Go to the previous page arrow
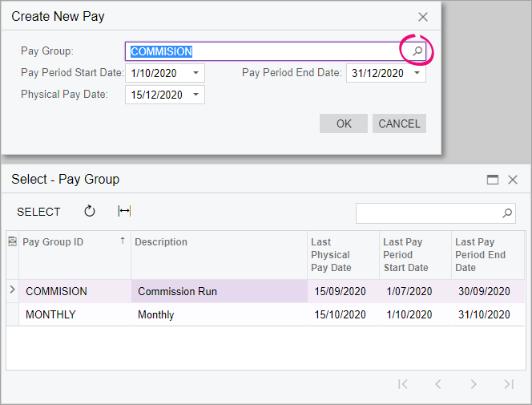Screen dimensions: 532x405 [x=438, y=384]
